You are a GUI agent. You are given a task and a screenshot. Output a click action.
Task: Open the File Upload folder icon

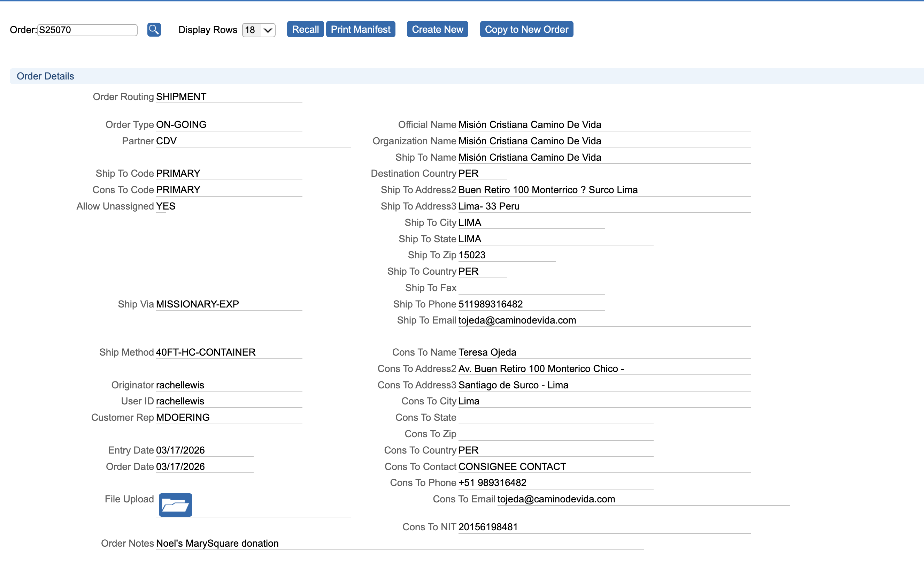(175, 505)
